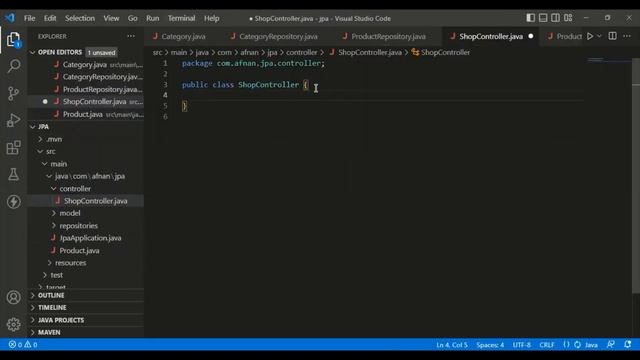Change line ending via CRLF status item
The height and width of the screenshot is (360, 640).
547,345
